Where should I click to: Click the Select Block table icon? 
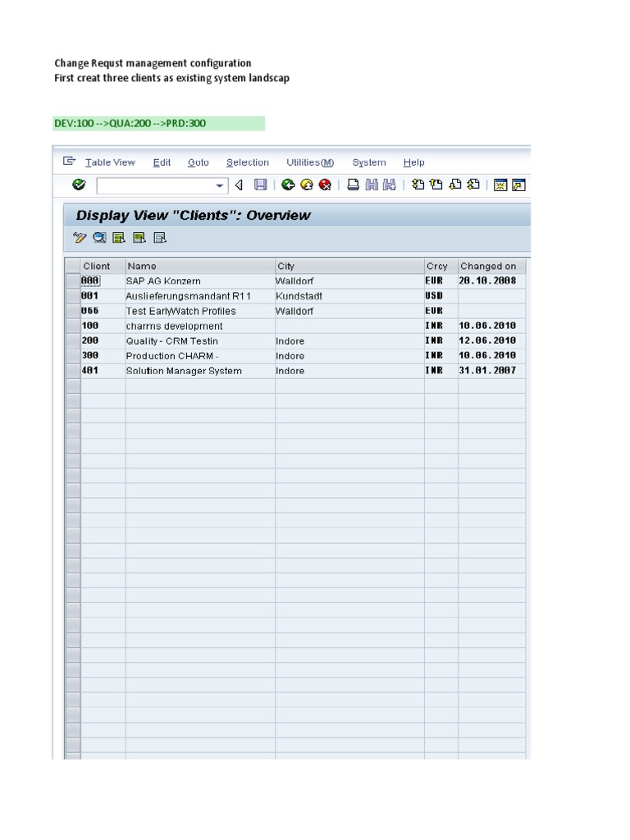139,237
